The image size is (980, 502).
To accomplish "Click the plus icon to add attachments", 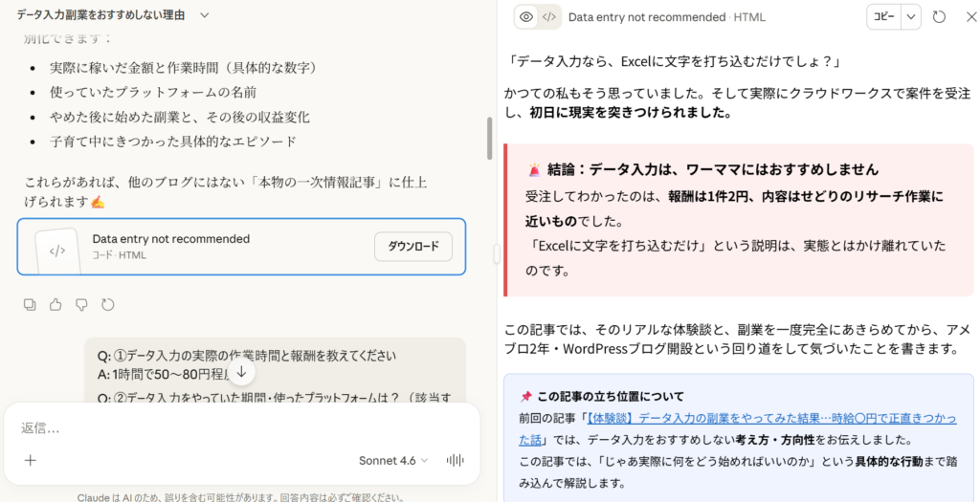I will [30, 460].
